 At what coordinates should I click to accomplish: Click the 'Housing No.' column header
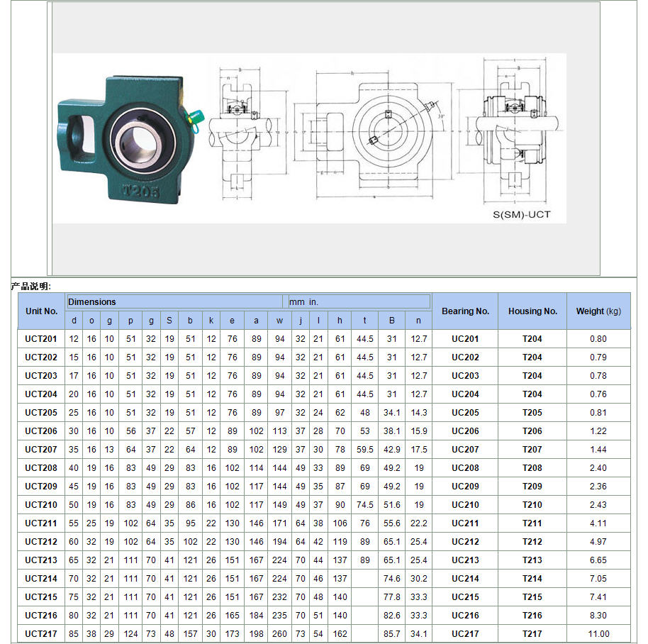[532, 311]
